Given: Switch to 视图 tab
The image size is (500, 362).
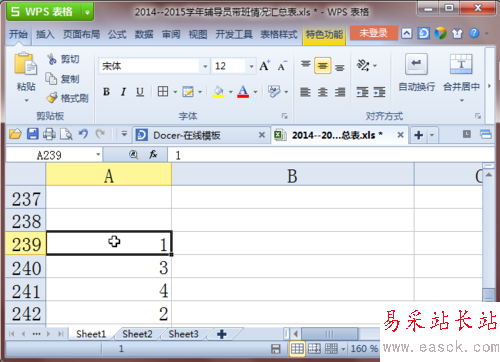Looking at the screenshot, I should pyautogui.click(x=198, y=34).
